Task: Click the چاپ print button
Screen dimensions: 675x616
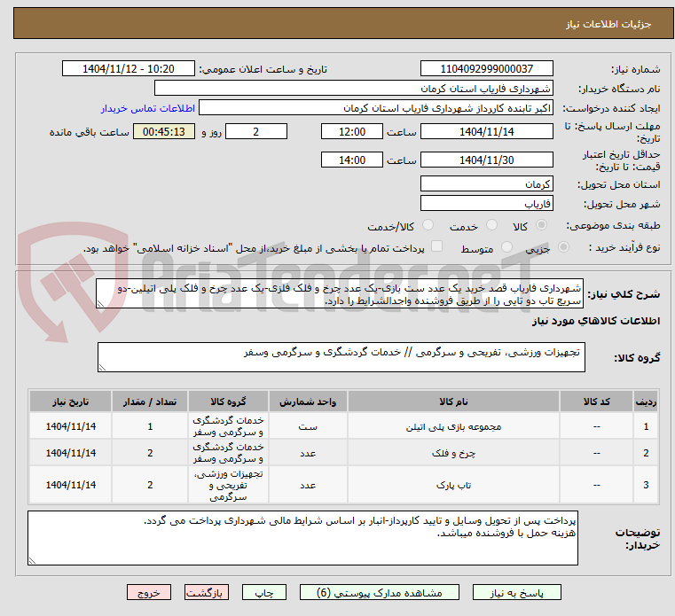Action: [x=264, y=592]
